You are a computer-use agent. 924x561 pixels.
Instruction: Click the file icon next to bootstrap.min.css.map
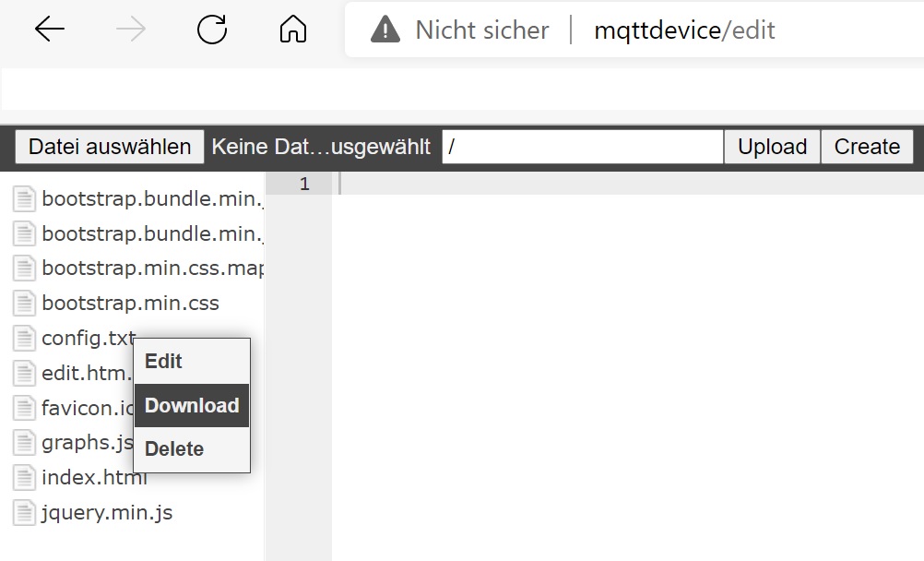(25, 269)
